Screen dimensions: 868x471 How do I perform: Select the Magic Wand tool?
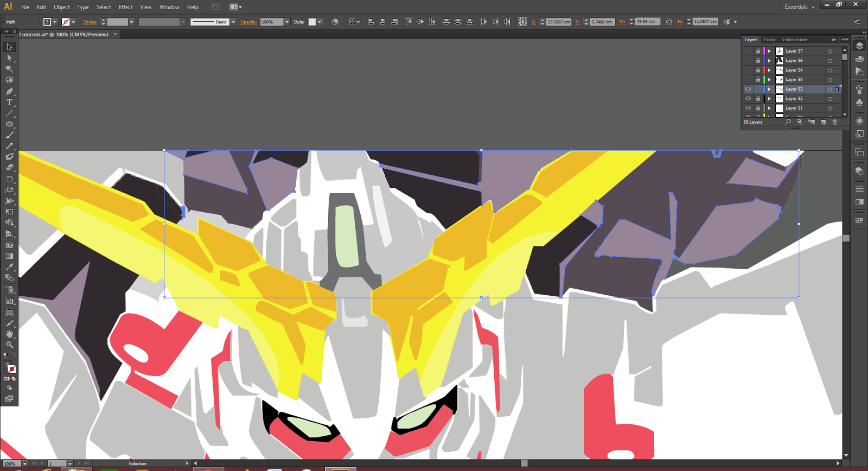point(9,69)
